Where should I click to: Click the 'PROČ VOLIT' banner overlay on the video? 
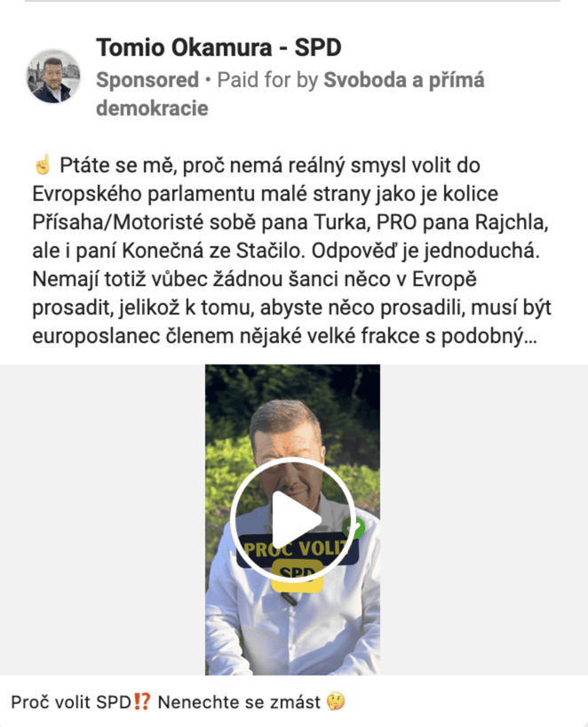click(x=297, y=550)
